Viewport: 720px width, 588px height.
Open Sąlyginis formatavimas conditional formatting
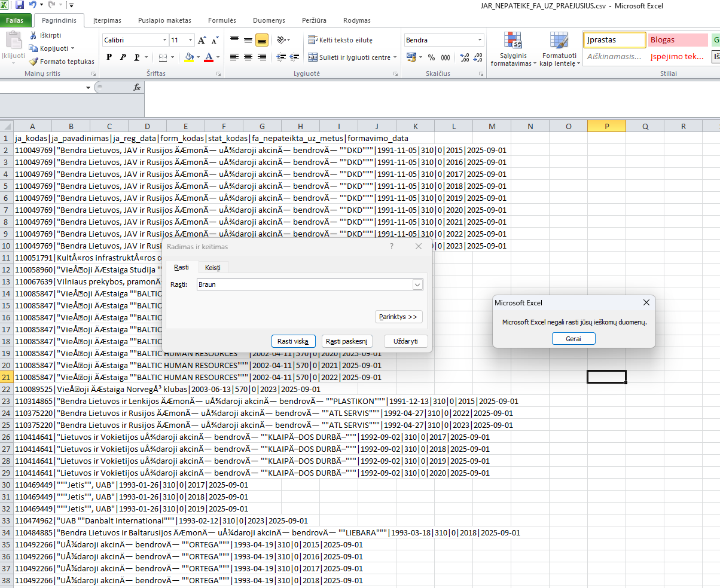coord(513,49)
